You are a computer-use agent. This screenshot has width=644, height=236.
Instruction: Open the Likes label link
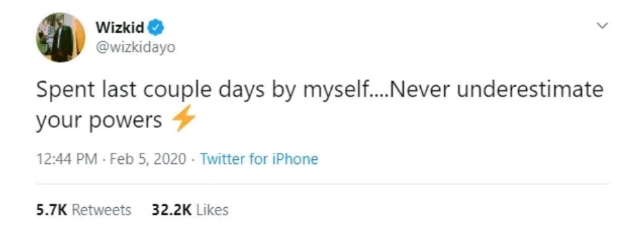point(212,210)
